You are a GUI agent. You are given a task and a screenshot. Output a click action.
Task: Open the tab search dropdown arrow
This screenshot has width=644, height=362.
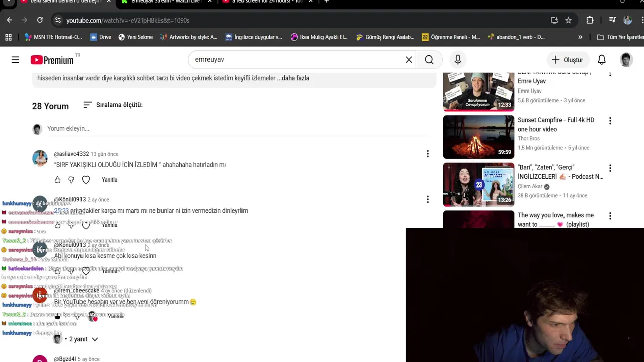click(x=9, y=2)
